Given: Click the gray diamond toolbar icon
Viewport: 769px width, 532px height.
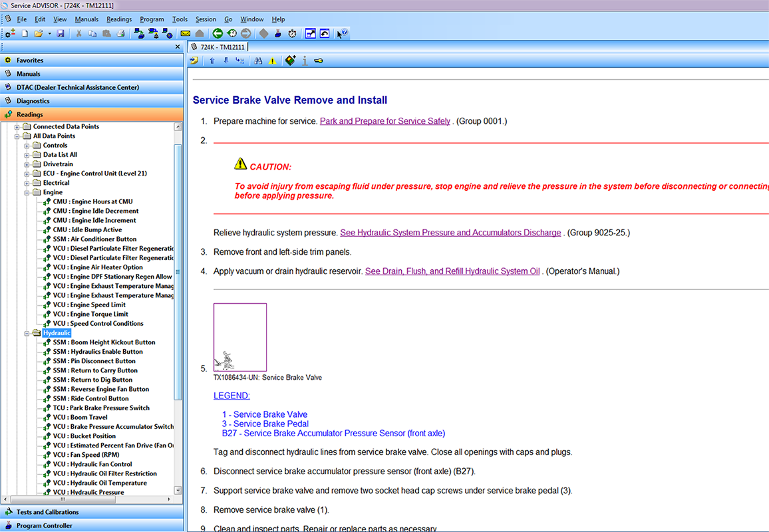Looking at the screenshot, I should click(x=264, y=33).
